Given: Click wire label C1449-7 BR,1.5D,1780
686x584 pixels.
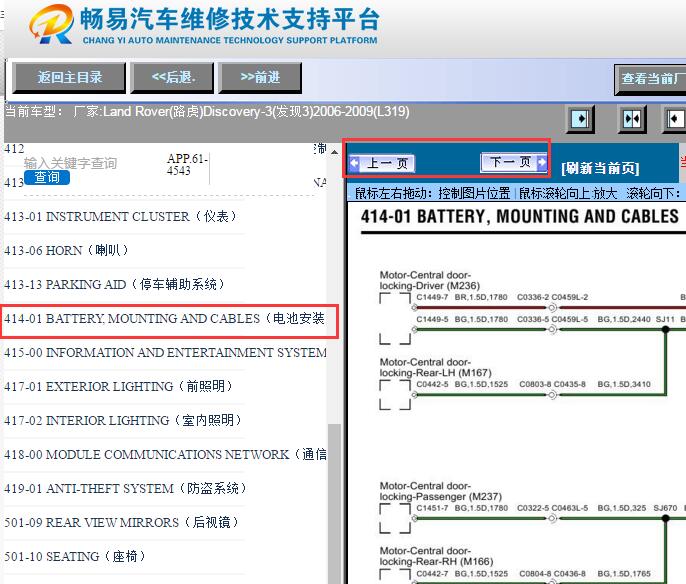Looking at the screenshot, I should tap(462, 297).
